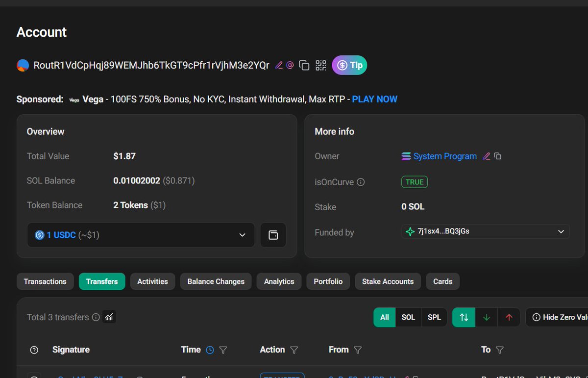The width and height of the screenshot is (588, 378).
Task: Go to the Stake Accounts tab
Action: pyautogui.click(x=388, y=281)
